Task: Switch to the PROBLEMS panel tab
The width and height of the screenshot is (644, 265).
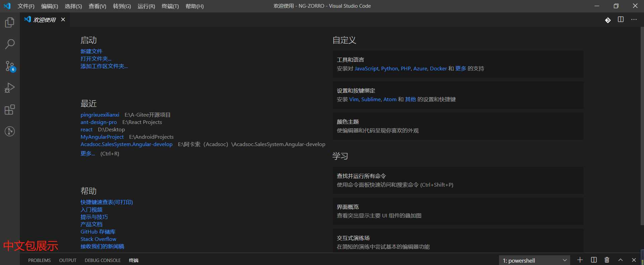Action: click(x=39, y=260)
